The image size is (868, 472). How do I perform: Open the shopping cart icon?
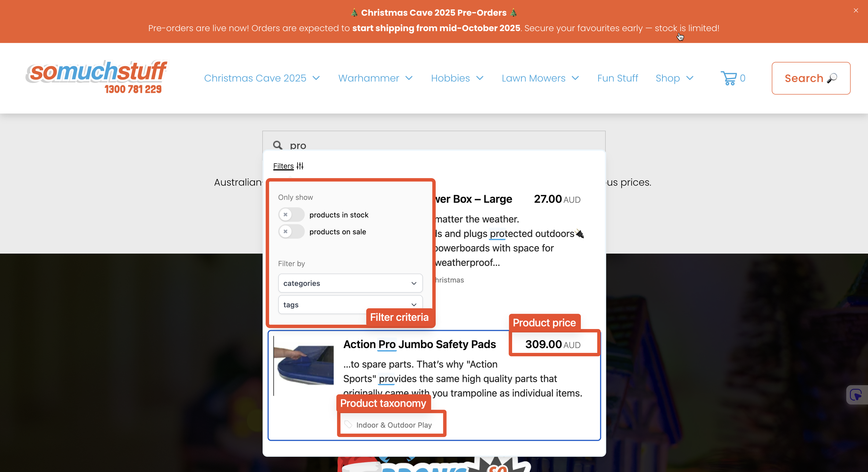(729, 78)
